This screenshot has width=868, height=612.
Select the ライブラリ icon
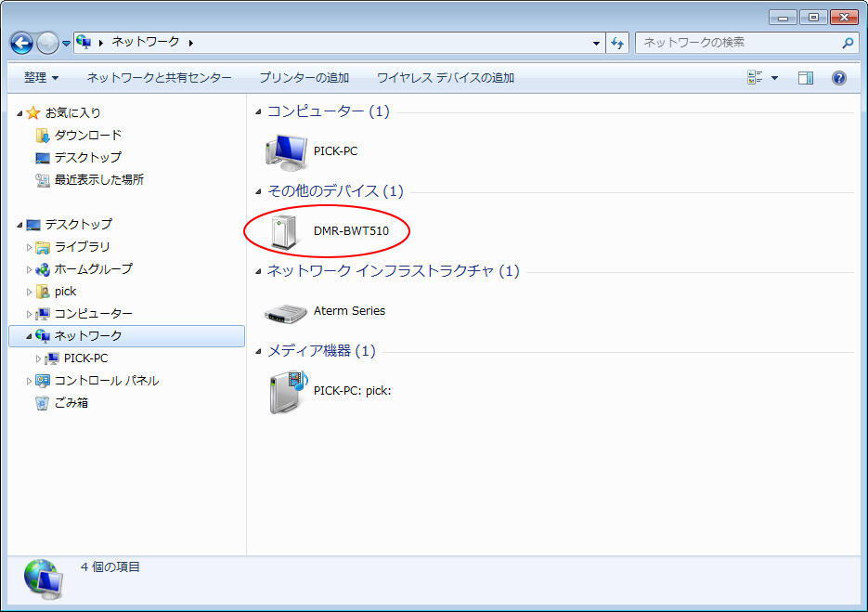(x=42, y=247)
